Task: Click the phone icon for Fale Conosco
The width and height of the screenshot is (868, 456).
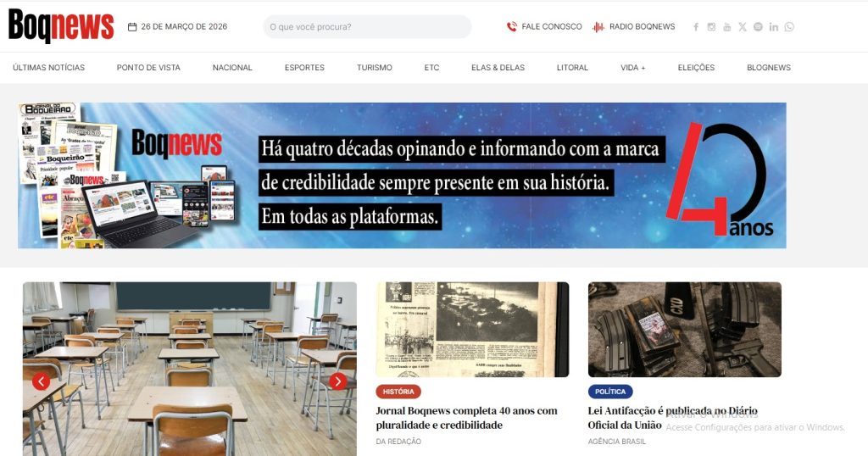Action: click(512, 26)
